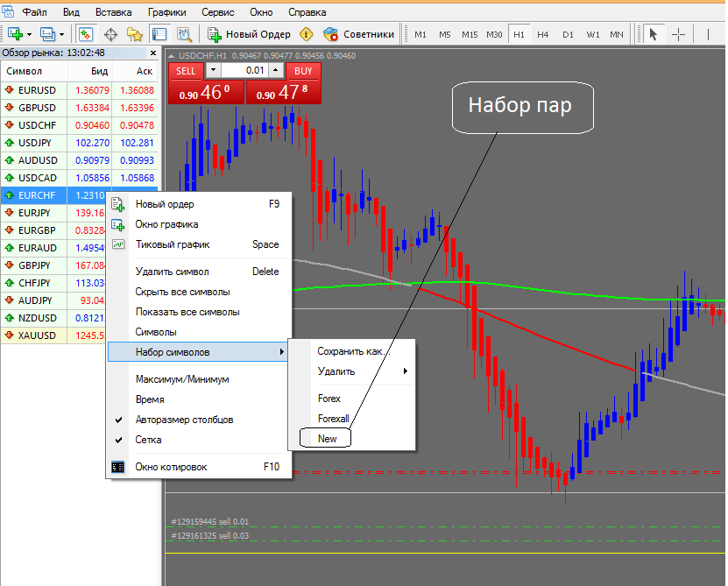Toggle the Market Watch window icon
The image size is (728, 586).
(86, 34)
